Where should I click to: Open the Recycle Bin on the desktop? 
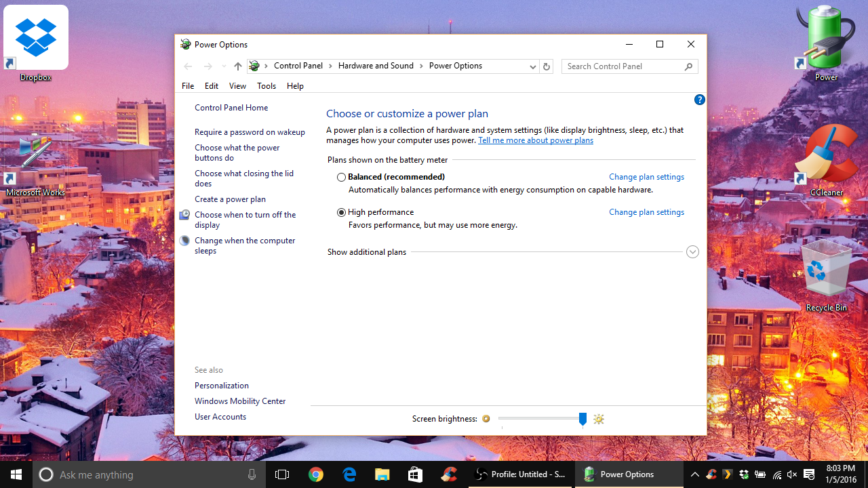pyautogui.click(x=826, y=276)
